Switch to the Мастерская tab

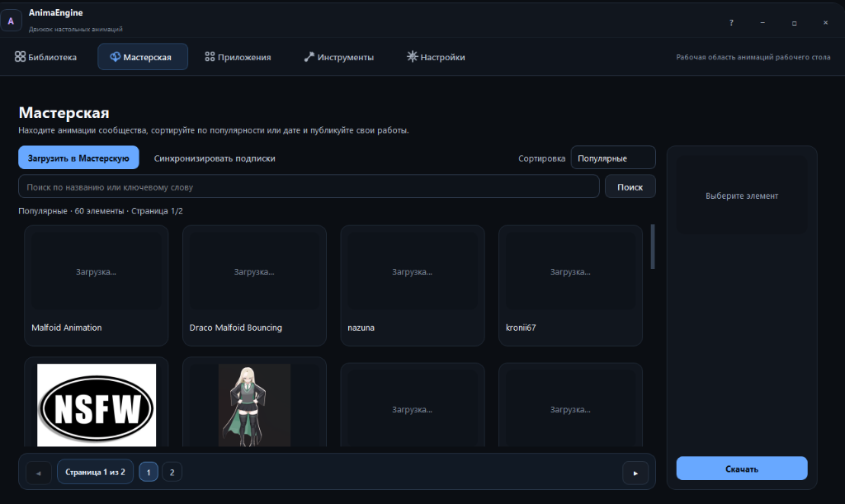click(x=143, y=57)
